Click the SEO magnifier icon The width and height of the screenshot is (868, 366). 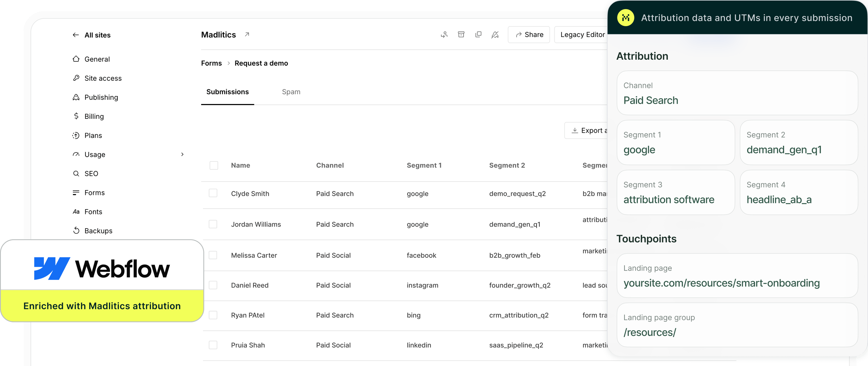[x=76, y=173]
